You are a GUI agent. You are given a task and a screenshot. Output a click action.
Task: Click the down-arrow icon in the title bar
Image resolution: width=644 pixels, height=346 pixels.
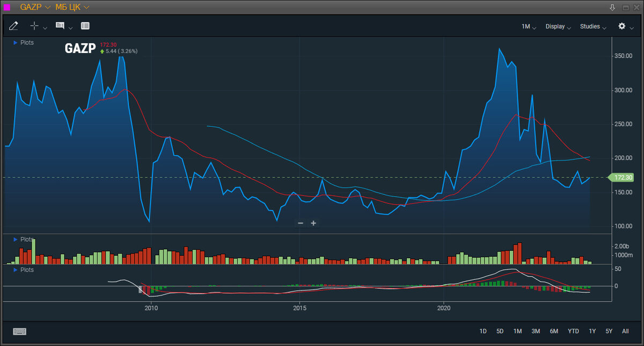(x=612, y=8)
